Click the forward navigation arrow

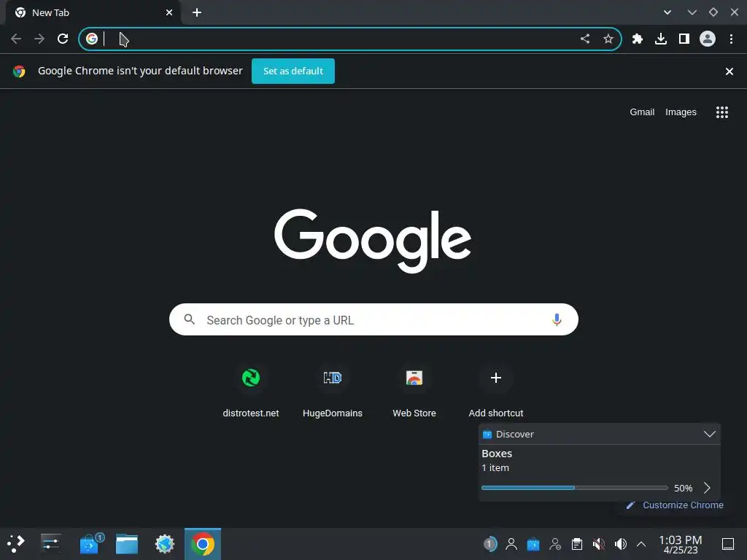[x=39, y=39]
